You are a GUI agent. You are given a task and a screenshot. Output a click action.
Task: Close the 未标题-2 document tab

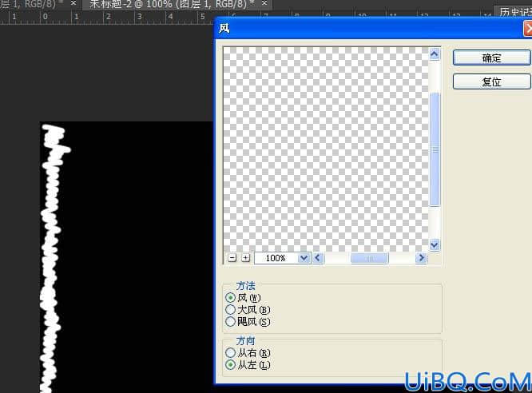(264, 3)
